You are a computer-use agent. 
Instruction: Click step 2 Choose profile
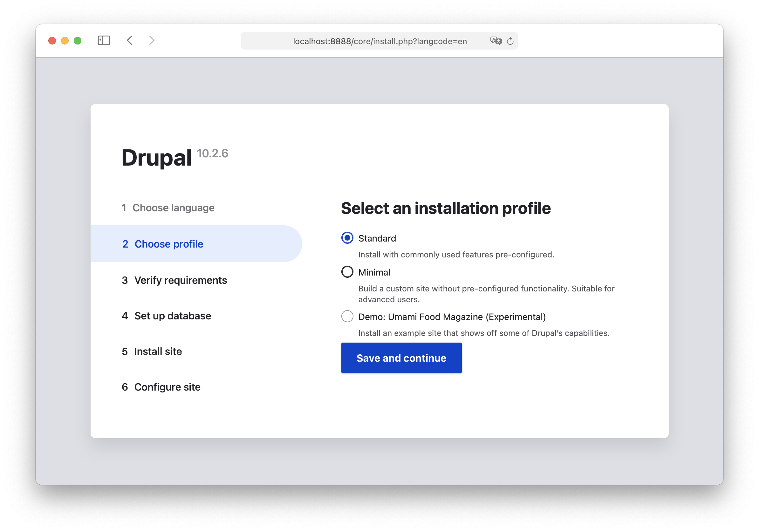coord(196,244)
